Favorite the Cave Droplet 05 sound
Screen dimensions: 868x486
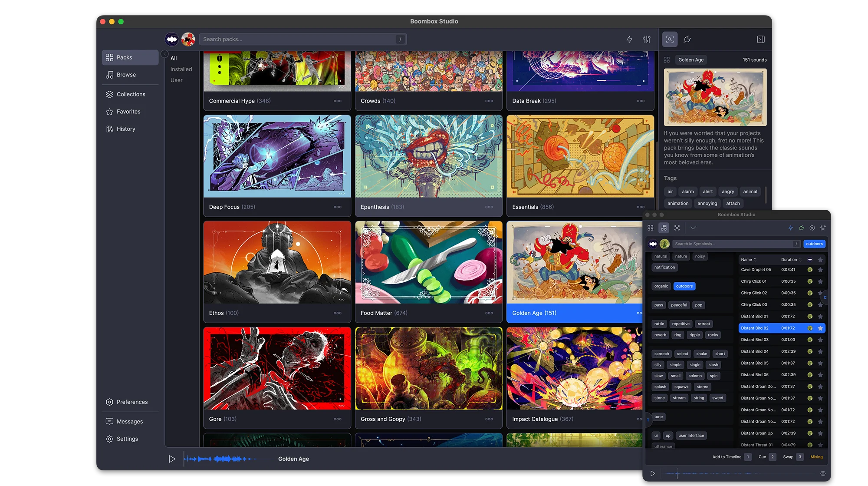[x=820, y=270]
